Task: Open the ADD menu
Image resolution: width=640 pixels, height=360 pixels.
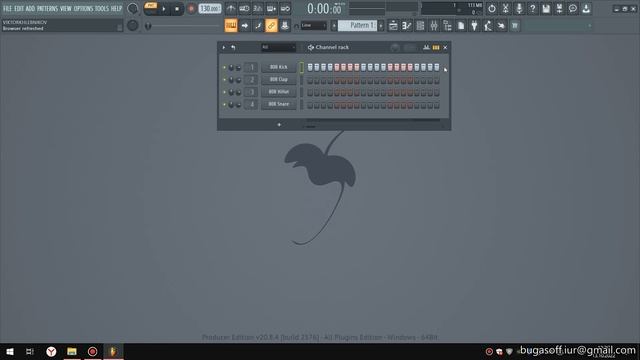Action: pos(30,8)
